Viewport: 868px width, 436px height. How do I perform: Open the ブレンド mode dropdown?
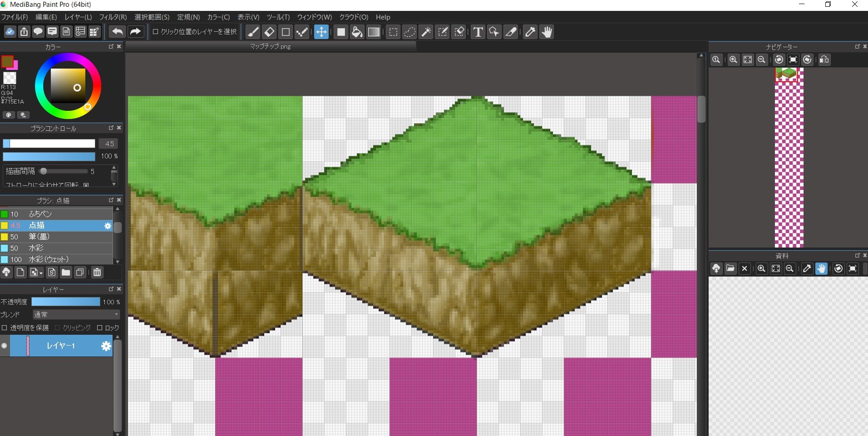(x=76, y=314)
